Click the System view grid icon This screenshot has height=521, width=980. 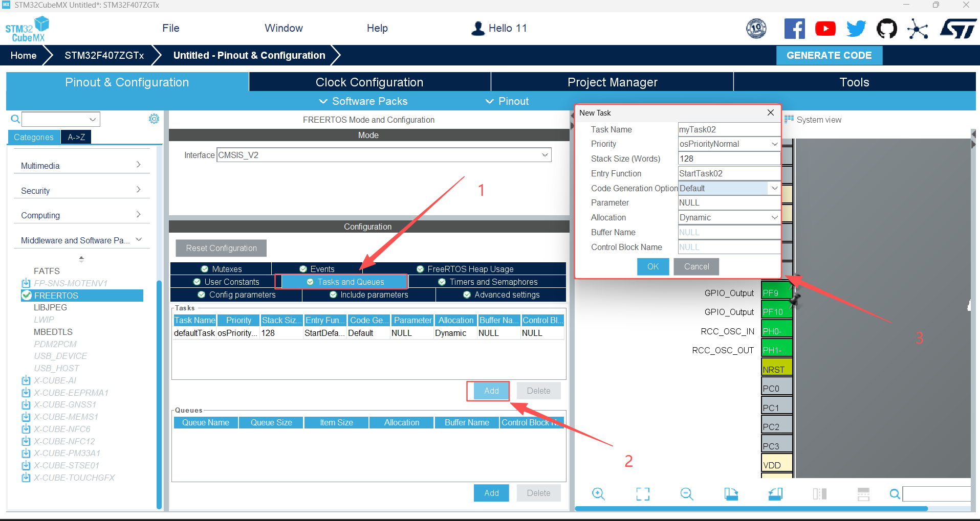click(789, 119)
